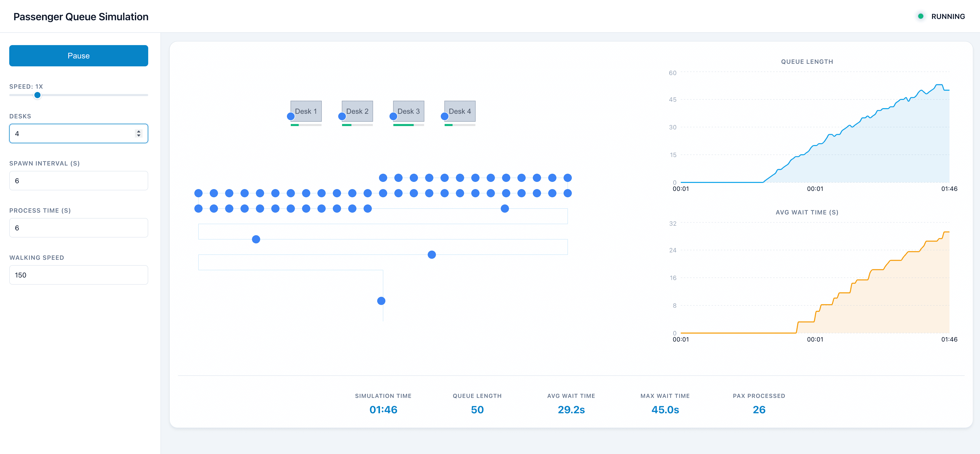Screen dimensions: 980x454
Task: Click the passenger dot at Desk 1
Action: coord(291,116)
